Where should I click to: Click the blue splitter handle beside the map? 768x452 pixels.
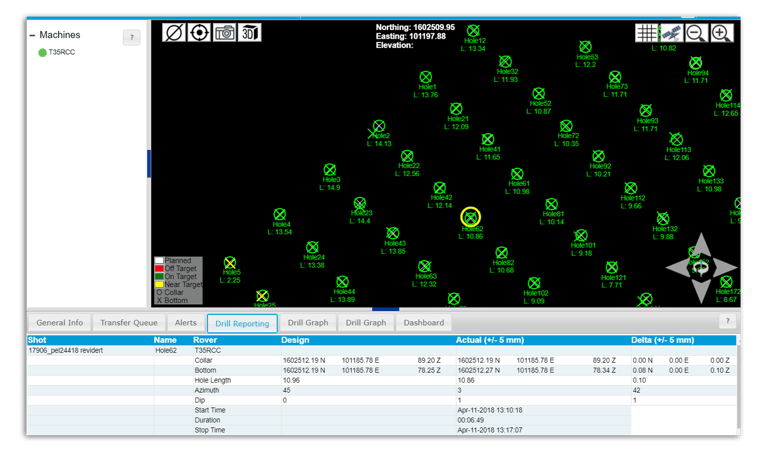149,164
